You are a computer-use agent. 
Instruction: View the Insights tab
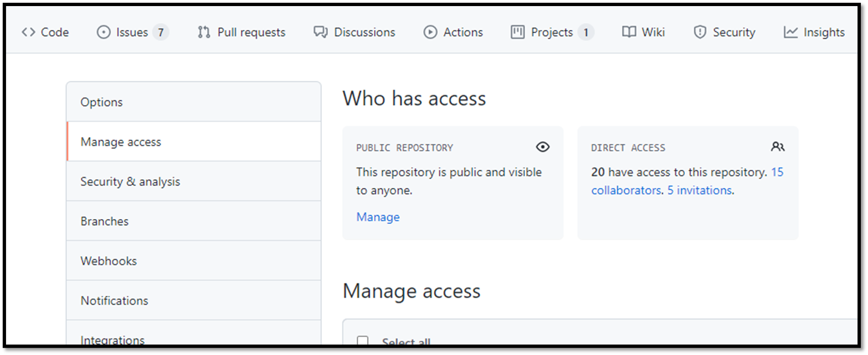pyautogui.click(x=814, y=32)
